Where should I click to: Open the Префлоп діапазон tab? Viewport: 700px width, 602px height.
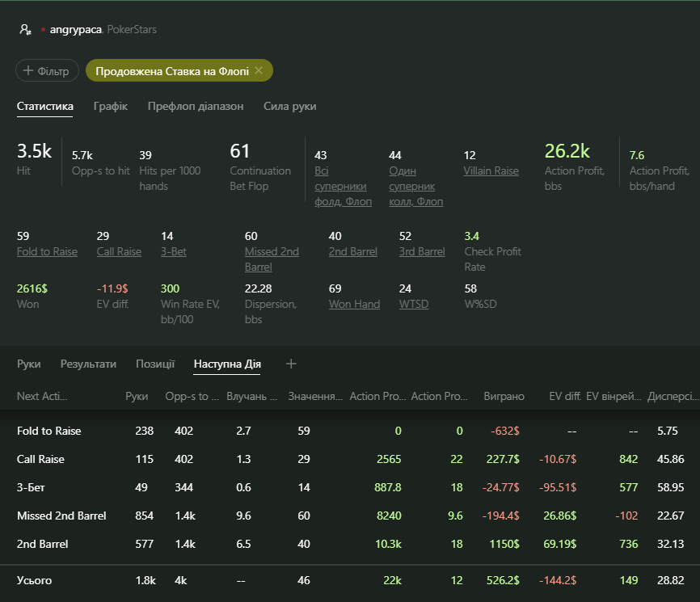196,106
